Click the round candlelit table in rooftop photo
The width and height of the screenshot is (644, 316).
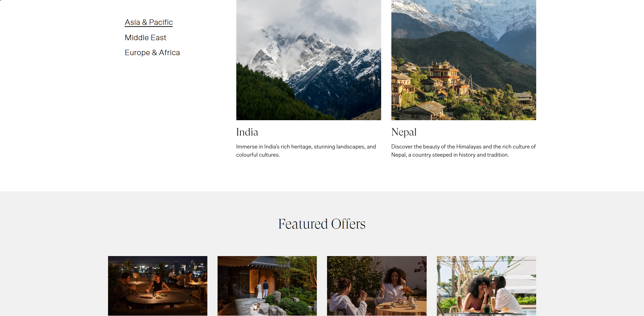[x=154, y=300]
